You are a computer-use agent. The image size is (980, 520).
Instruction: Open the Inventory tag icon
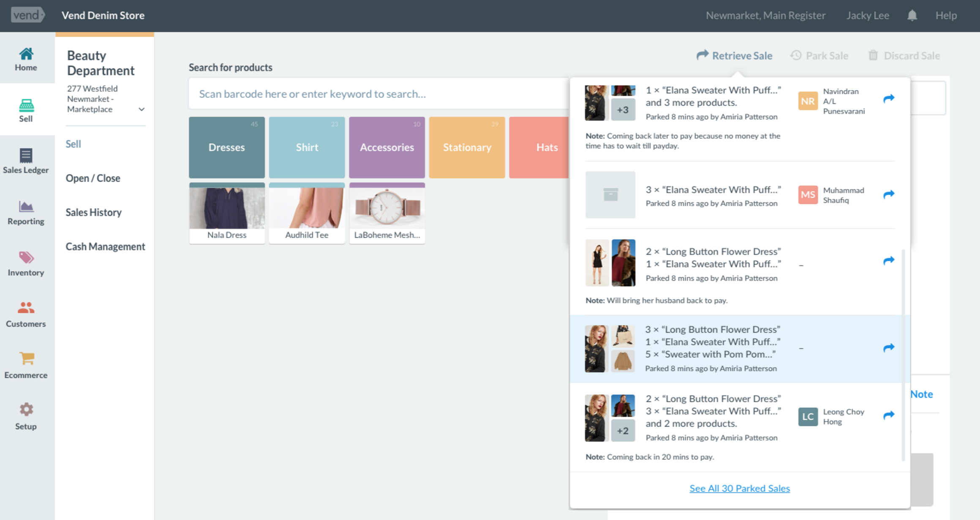pyautogui.click(x=26, y=258)
